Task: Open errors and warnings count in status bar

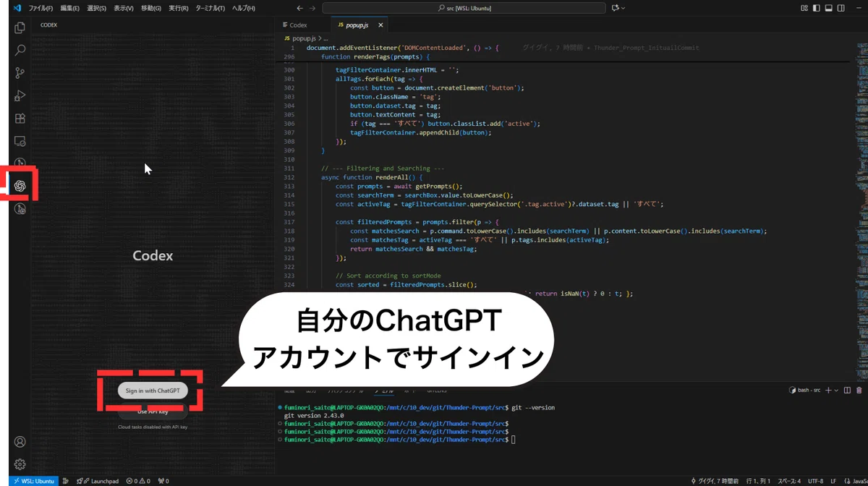Action: pyautogui.click(x=138, y=481)
